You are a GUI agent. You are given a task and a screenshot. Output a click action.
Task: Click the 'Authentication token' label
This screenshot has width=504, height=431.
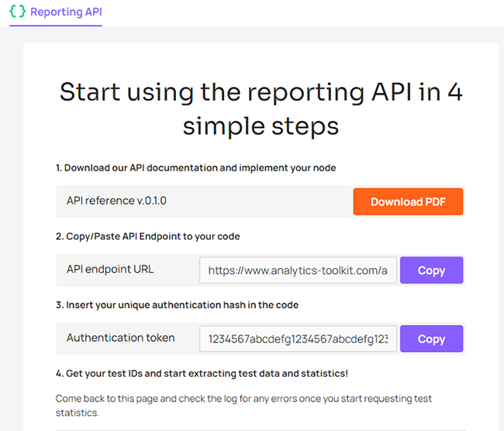[x=120, y=337]
